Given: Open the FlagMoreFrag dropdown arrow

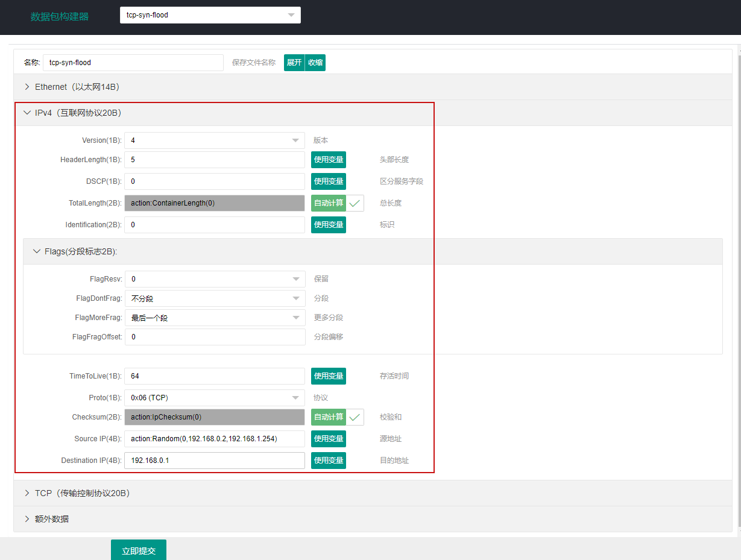Looking at the screenshot, I should tap(295, 318).
